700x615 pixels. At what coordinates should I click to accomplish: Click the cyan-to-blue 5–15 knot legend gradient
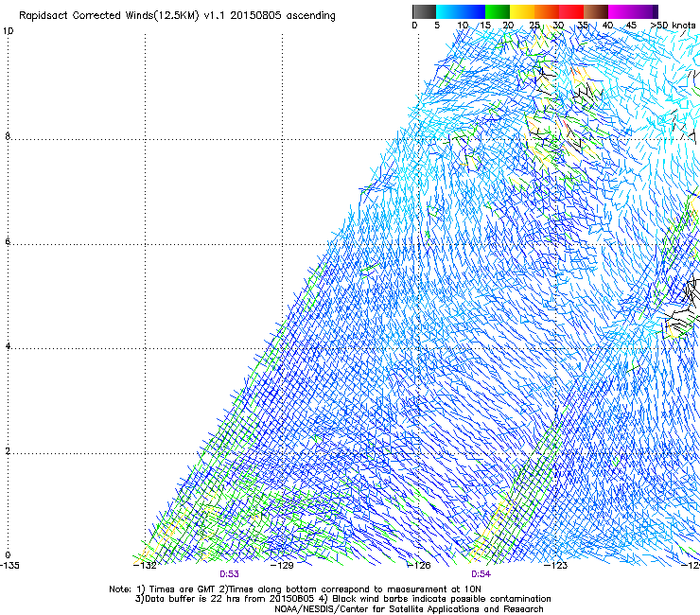[x=461, y=11]
